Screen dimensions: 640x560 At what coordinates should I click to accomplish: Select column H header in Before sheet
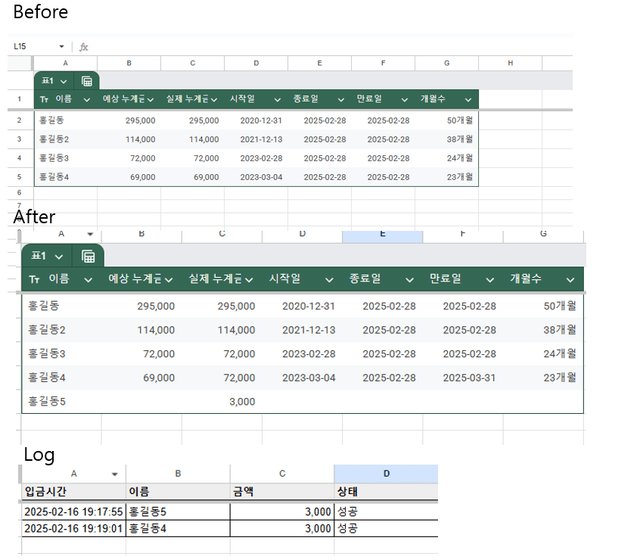(509, 63)
